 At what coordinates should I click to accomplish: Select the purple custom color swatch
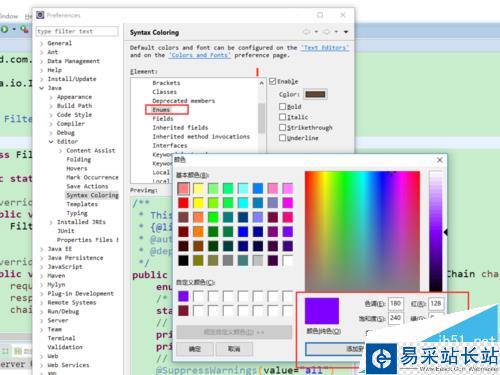coord(183,296)
